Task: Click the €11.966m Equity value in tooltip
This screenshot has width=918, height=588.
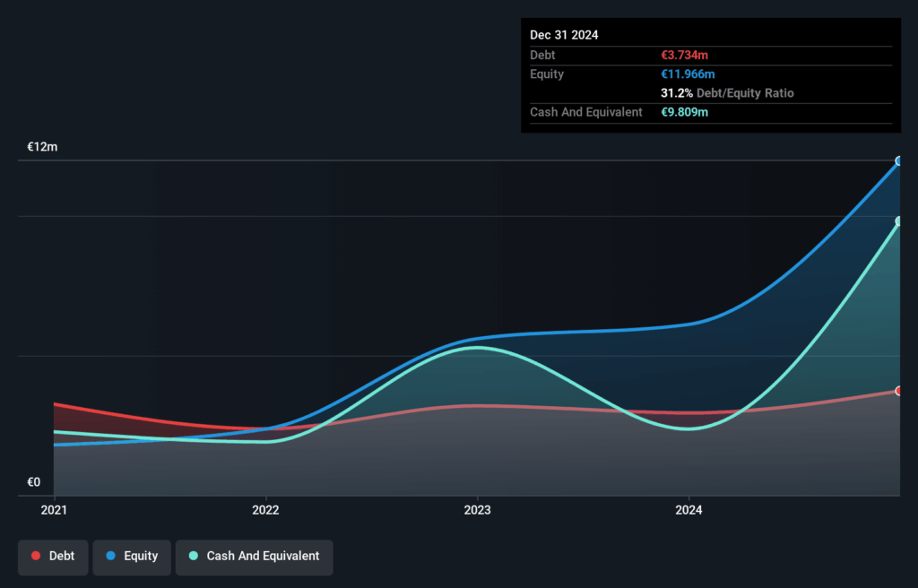Action: click(688, 74)
